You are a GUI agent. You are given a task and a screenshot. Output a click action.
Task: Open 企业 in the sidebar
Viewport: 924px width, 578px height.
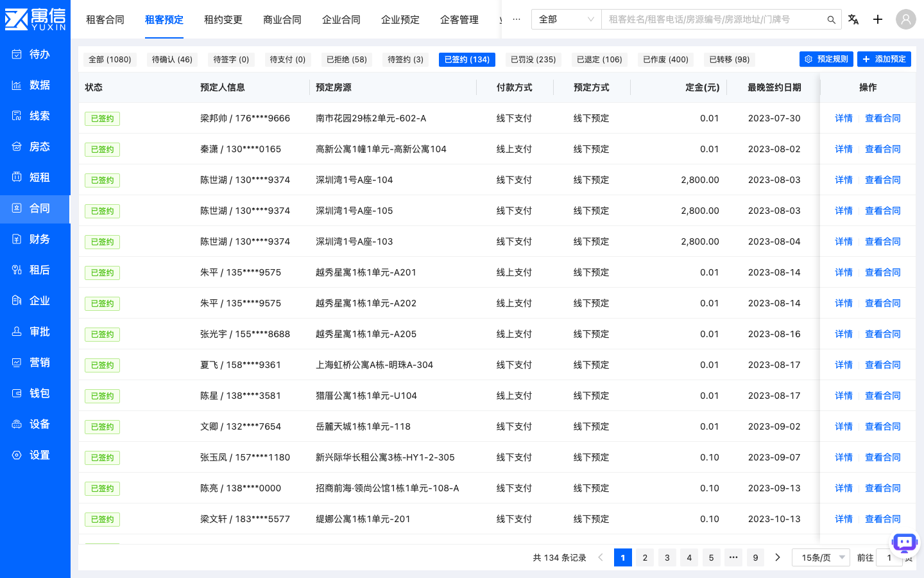tap(35, 301)
